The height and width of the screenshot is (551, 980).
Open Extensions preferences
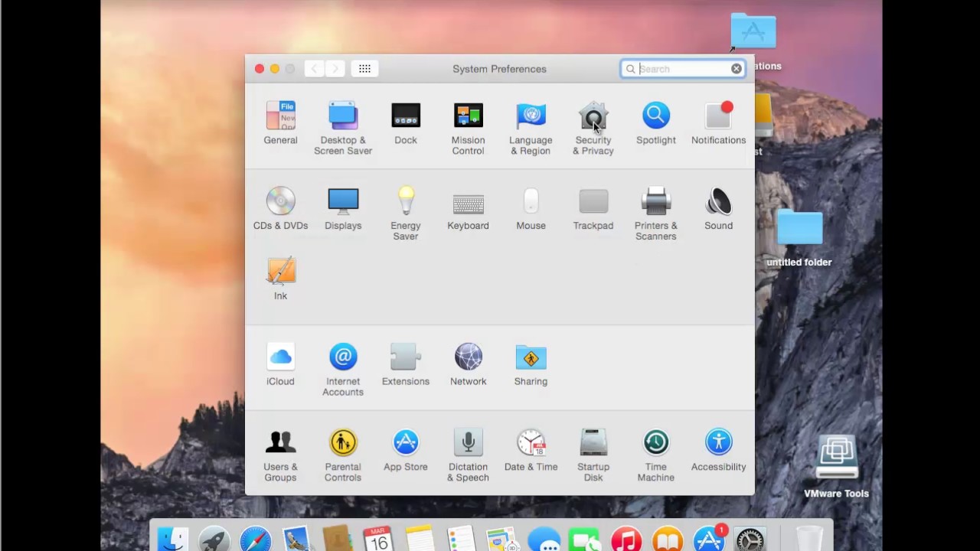[x=406, y=364]
